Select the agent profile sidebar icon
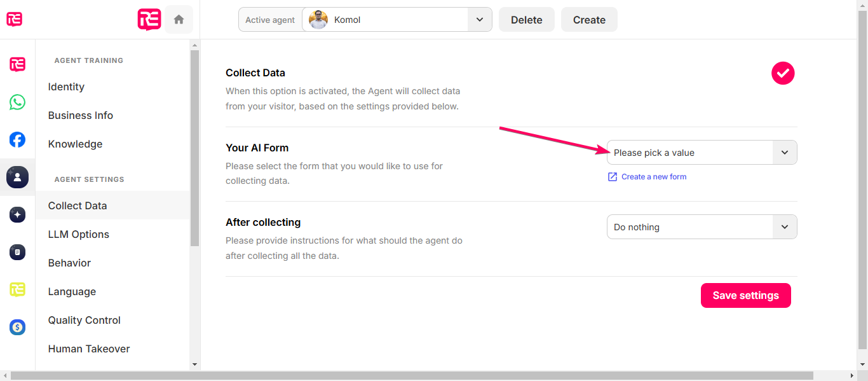 pos(17,177)
